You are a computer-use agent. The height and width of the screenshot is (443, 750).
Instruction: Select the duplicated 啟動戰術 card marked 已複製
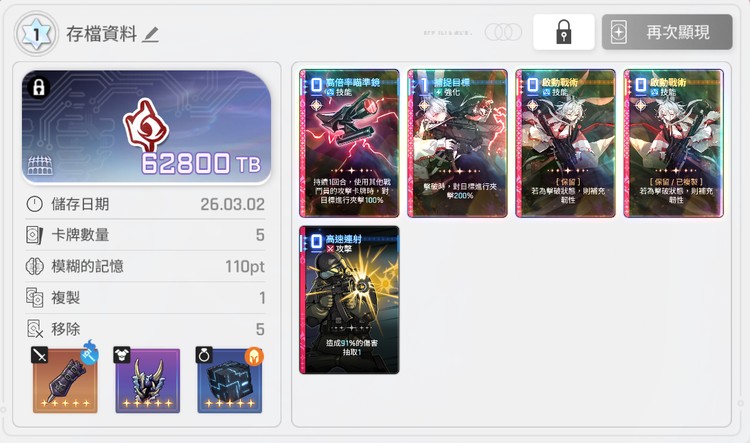click(673, 143)
